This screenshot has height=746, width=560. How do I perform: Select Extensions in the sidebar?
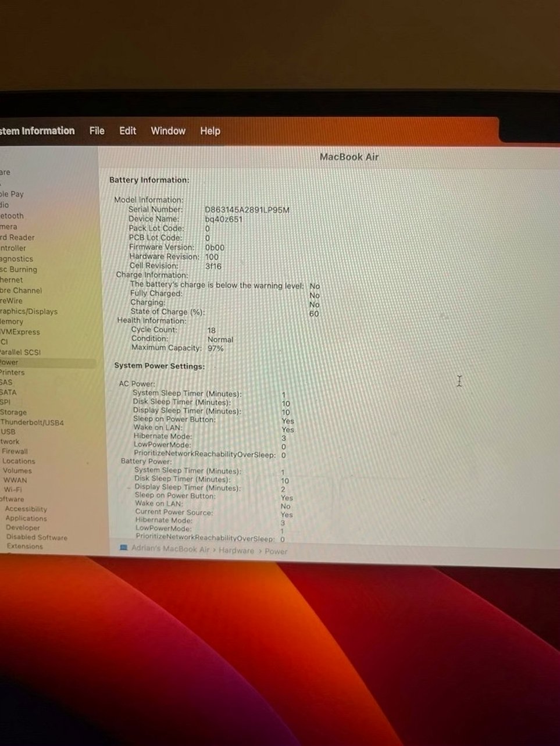point(24,547)
